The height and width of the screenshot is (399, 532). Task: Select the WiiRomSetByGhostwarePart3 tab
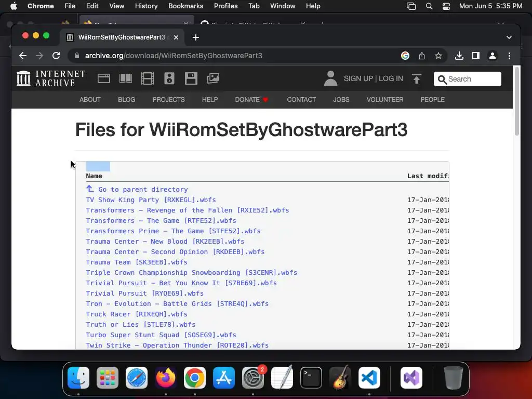(122, 37)
